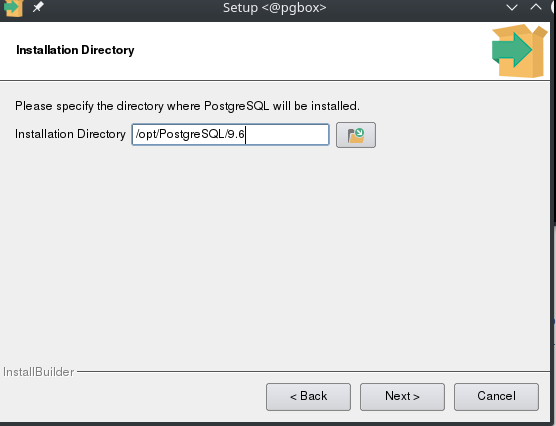Image resolution: width=556 pixels, height=426 pixels.
Task: Focus the Installation Directory text field
Action: (x=230, y=134)
